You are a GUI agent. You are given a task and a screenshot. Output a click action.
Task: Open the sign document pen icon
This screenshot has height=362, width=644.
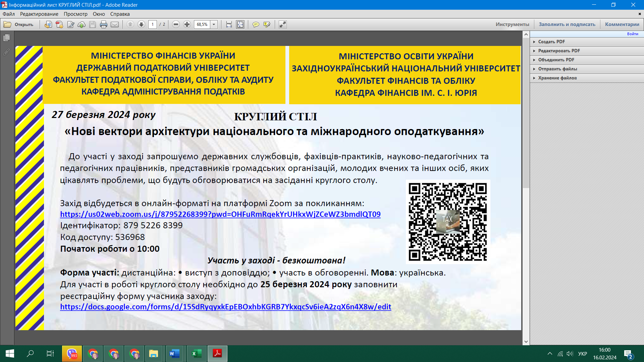pos(70,24)
